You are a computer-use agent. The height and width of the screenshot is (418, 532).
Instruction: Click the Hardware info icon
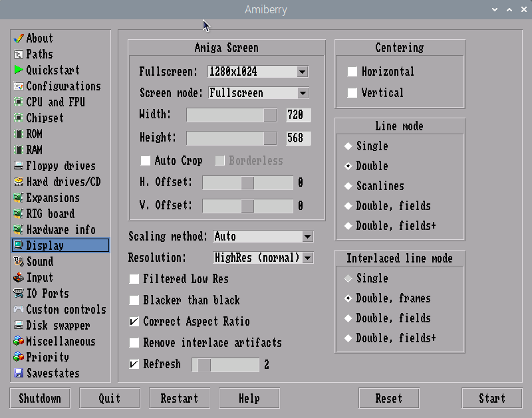point(19,229)
